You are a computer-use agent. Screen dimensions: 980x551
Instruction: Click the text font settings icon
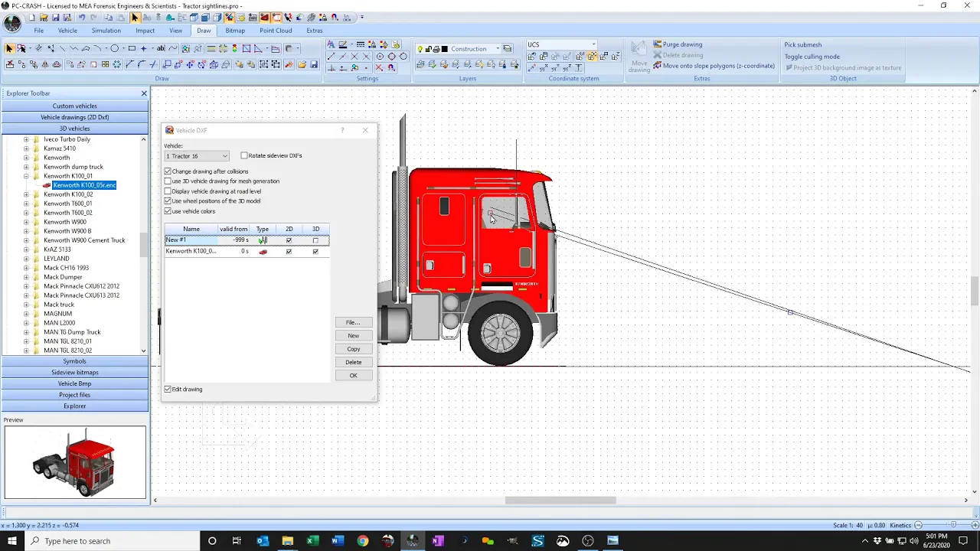point(331,44)
